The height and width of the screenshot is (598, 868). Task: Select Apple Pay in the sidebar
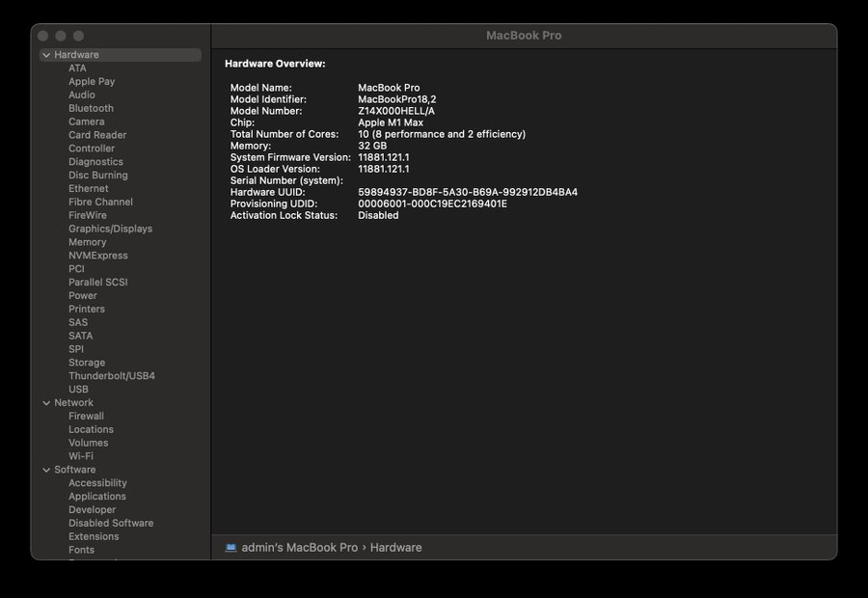(92, 81)
